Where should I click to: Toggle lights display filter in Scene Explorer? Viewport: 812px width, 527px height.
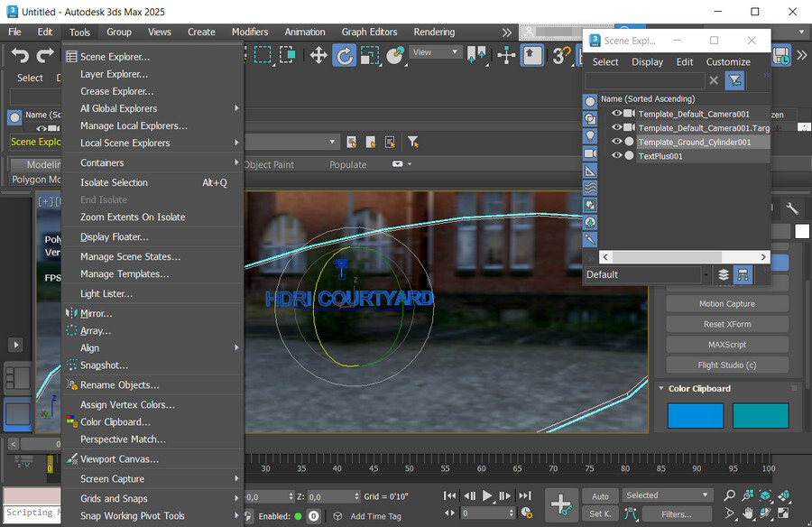590,135
